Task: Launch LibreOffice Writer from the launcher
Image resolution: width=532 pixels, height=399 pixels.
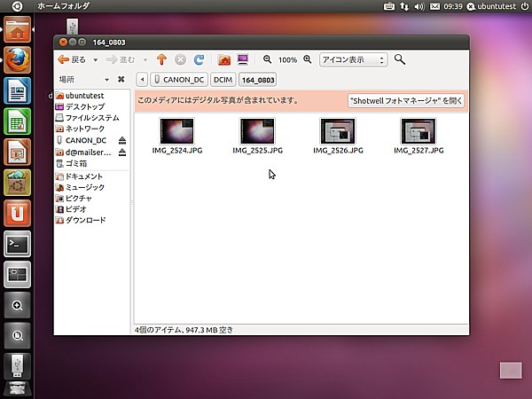Action: tap(18, 90)
